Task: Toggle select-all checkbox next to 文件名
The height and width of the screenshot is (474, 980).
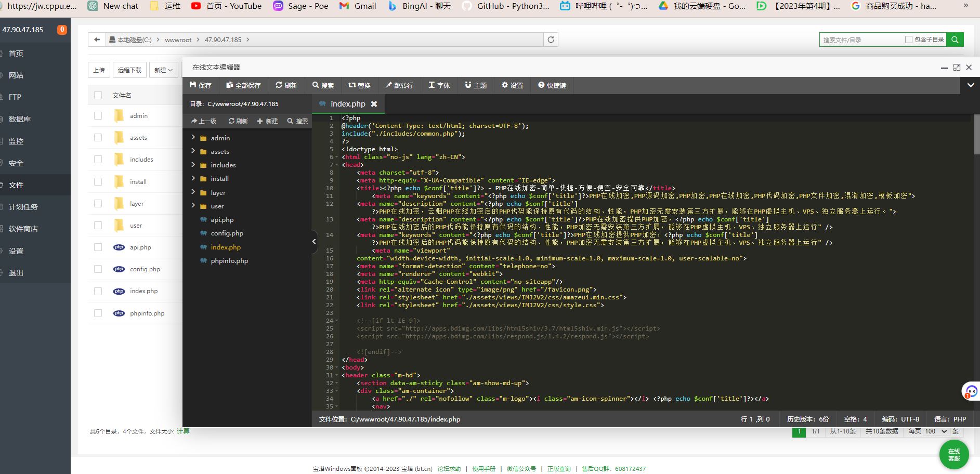Action: [x=98, y=95]
